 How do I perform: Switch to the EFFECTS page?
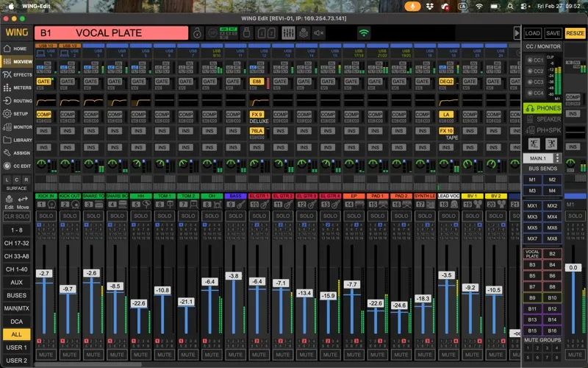coord(16,75)
